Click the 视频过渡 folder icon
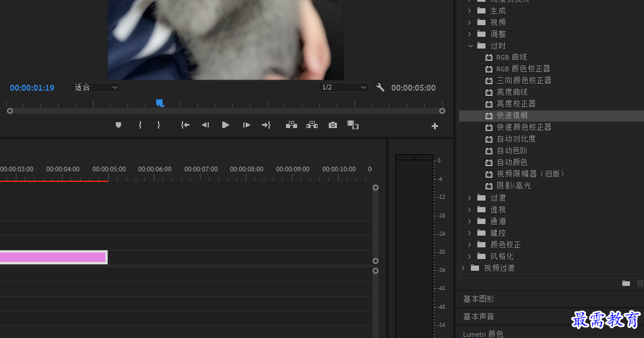The width and height of the screenshot is (644, 338). click(x=475, y=268)
